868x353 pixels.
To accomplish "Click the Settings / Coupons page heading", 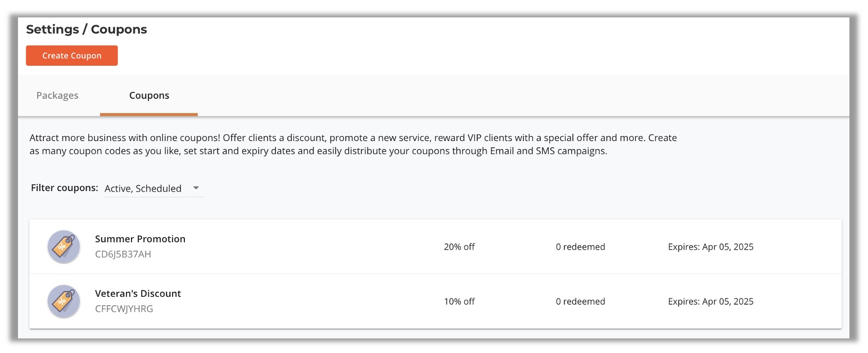I will click(x=87, y=30).
